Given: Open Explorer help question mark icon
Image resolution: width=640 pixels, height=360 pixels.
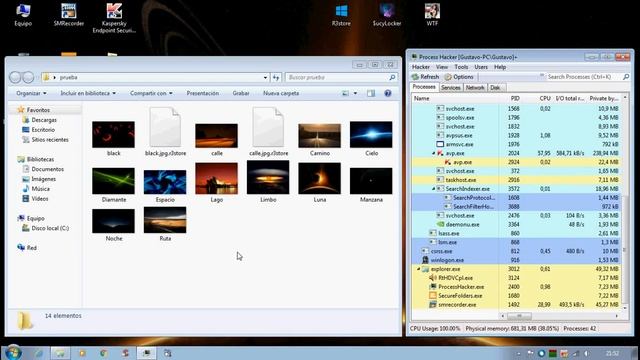Looking at the screenshot, I should 388,93.
